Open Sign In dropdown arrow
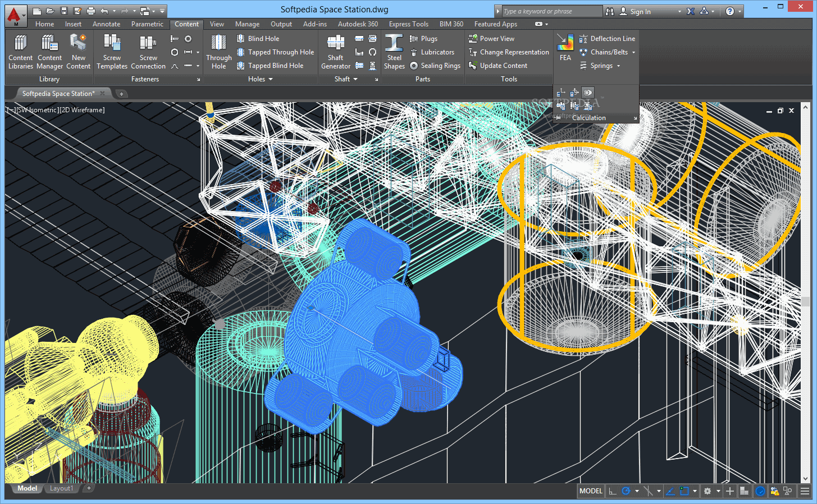The height and width of the screenshot is (504, 817). (679, 11)
